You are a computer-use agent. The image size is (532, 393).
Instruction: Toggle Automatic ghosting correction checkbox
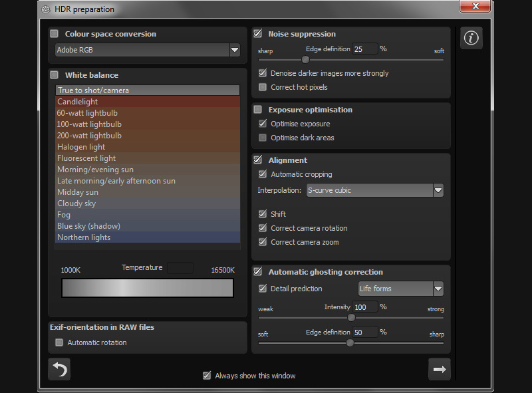click(258, 271)
